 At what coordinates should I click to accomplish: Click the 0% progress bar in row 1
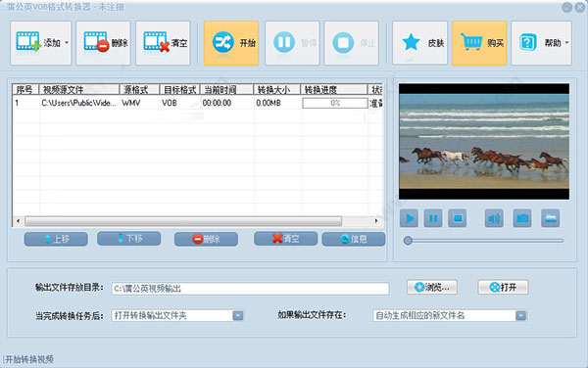(x=335, y=103)
